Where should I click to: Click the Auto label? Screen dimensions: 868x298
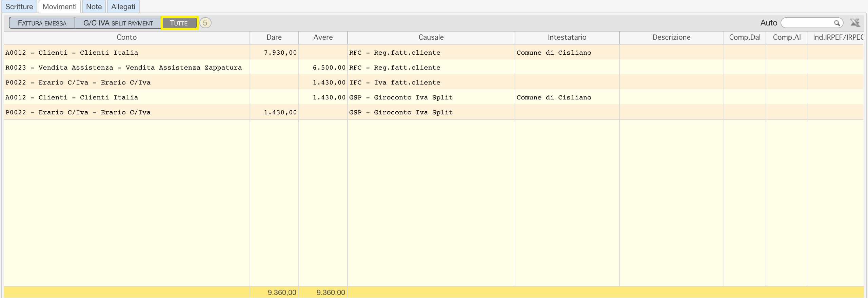coord(769,23)
